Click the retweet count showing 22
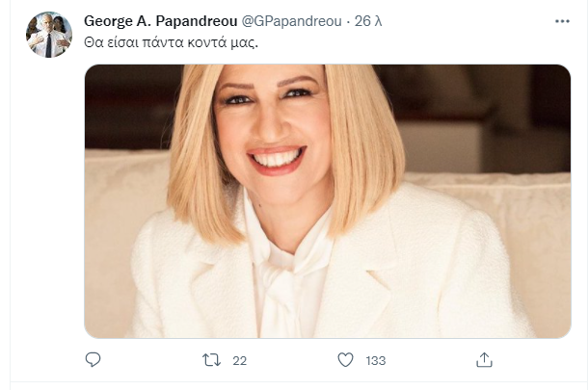The image size is (588, 390). point(240,360)
